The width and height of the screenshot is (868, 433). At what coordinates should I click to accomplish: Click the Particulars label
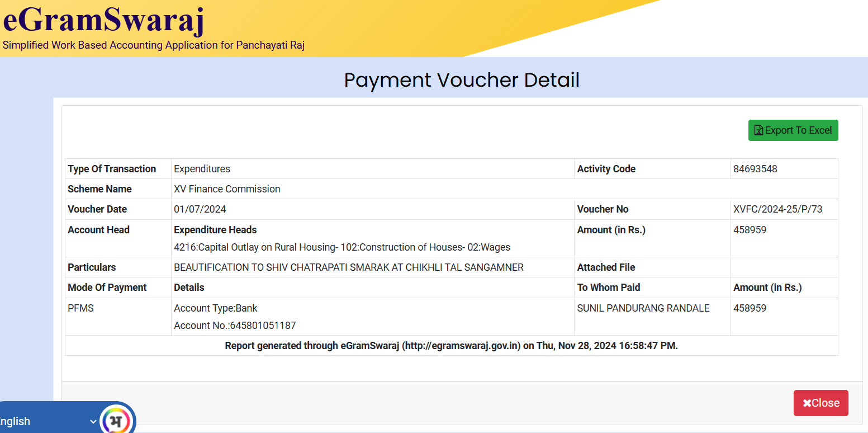(x=92, y=267)
